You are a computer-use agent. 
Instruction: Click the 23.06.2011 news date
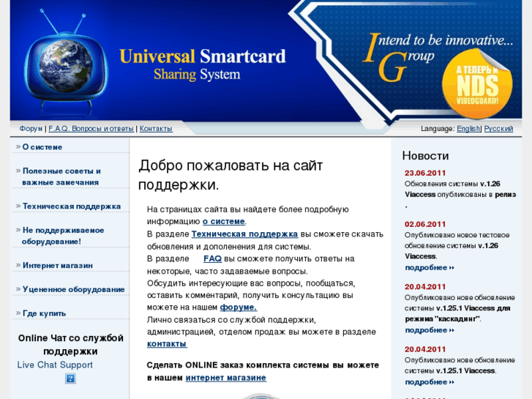point(424,173)
